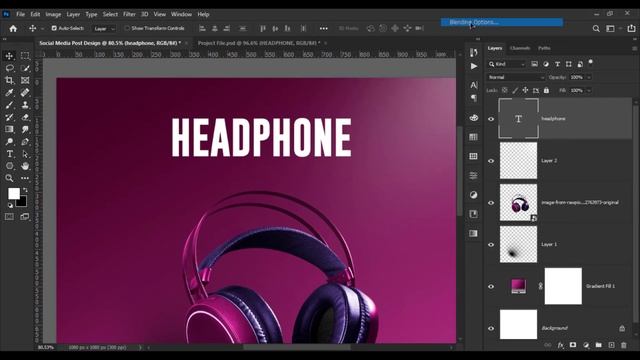Click the foreground white color swatch

click(14, 193)
